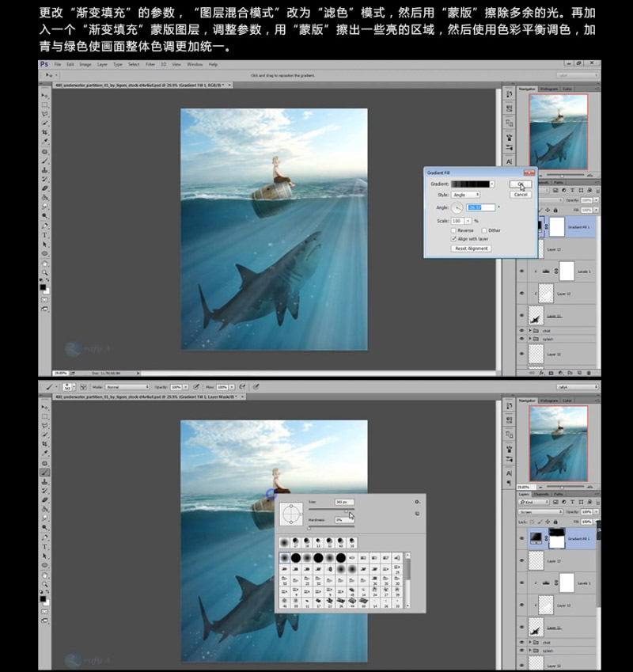Screen dimensions: 633x672
Task: Open the Layer menu in upper window
Action: [102, 64]
